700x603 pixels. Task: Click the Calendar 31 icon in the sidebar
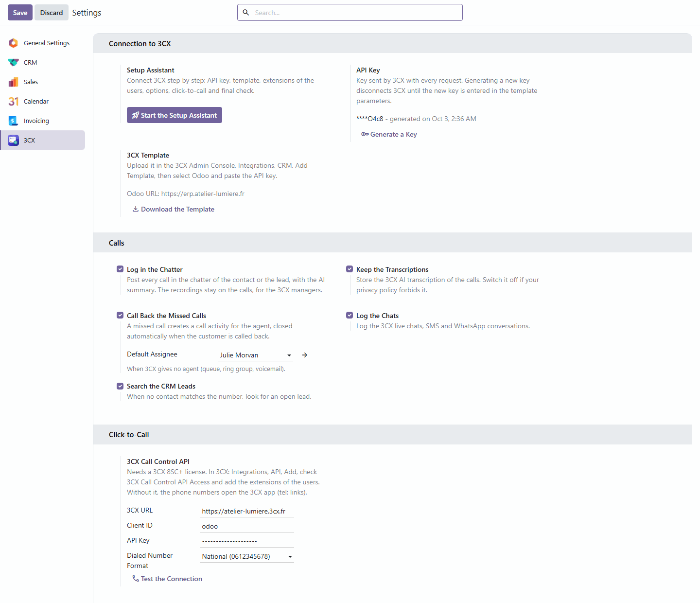[13, 101]
